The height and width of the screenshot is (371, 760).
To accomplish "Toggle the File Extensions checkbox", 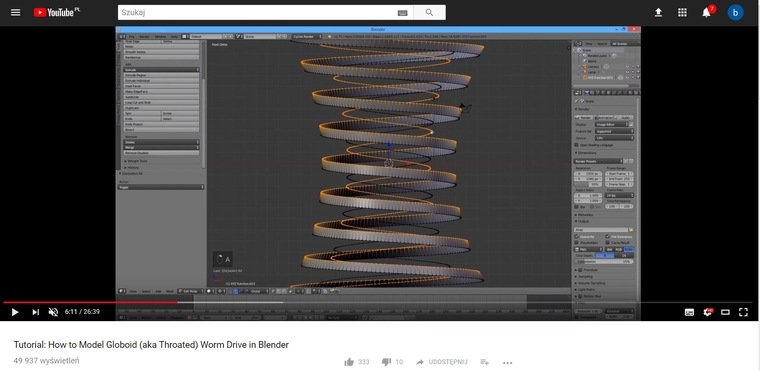I will [608, 237].
